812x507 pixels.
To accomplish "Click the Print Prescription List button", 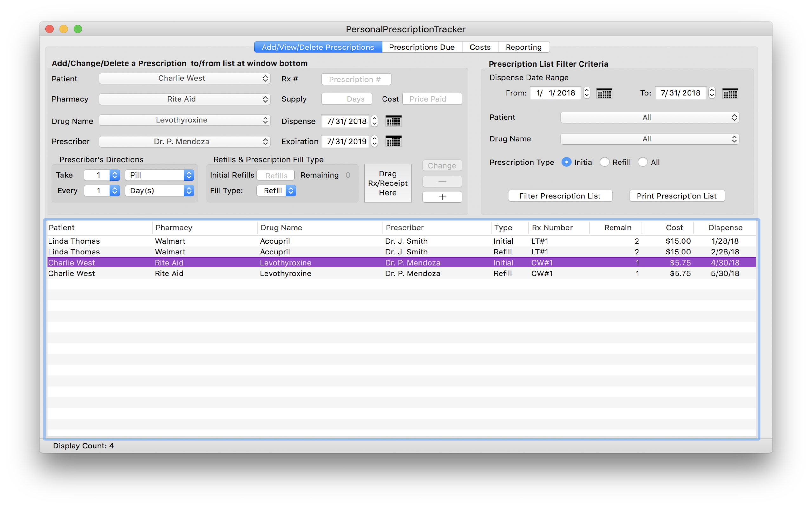I will (x=677, y=196).
